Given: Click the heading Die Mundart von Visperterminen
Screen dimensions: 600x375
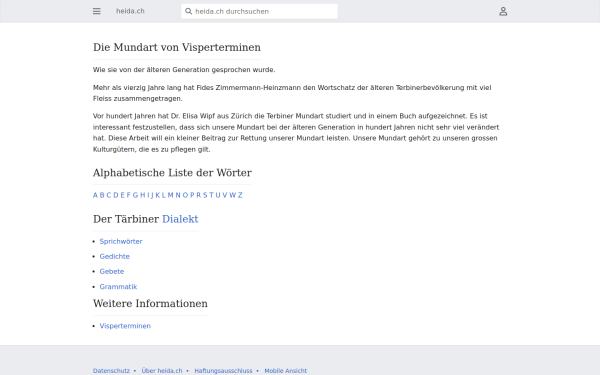Looking at the screenshot, I should click(177, 47).
